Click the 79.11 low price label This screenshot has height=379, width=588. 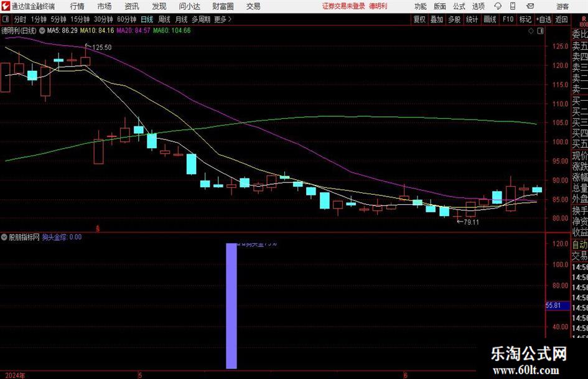[x=472, y=222]
